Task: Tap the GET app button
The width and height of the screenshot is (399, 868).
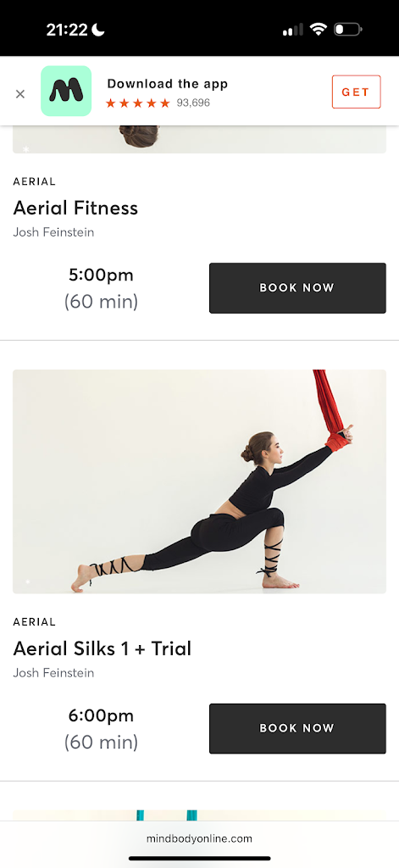Action: click(356, 92)
